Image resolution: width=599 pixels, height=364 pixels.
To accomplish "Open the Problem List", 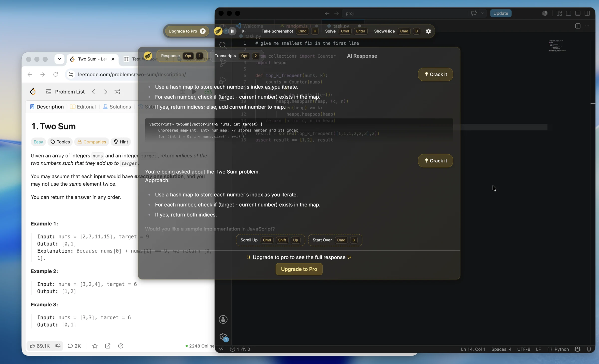I will click(65, 92).
